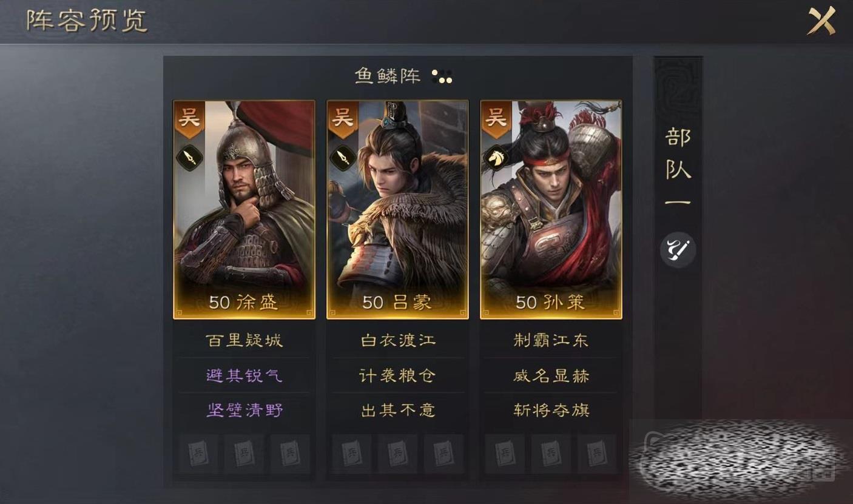Click 徐盛's first 兵 book slot
Image resolution: width=853 pixels, height=504 pixels.
198,453
